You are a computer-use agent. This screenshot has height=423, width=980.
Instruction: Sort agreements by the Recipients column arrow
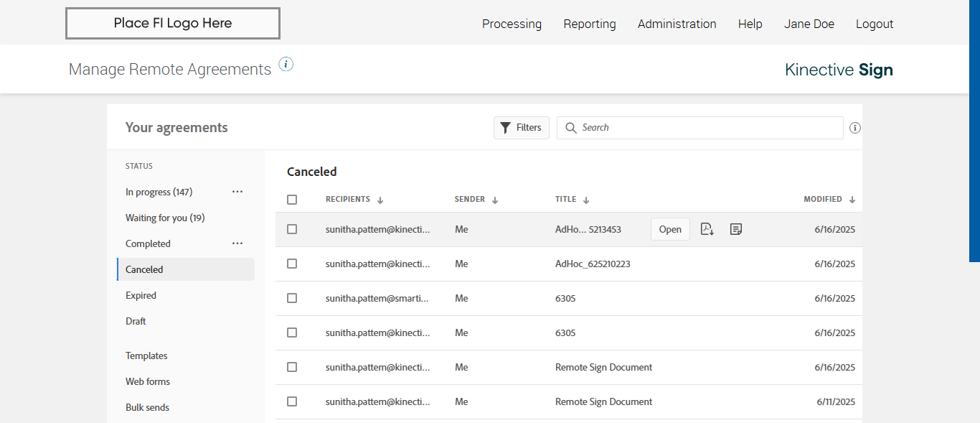point(380,200)
